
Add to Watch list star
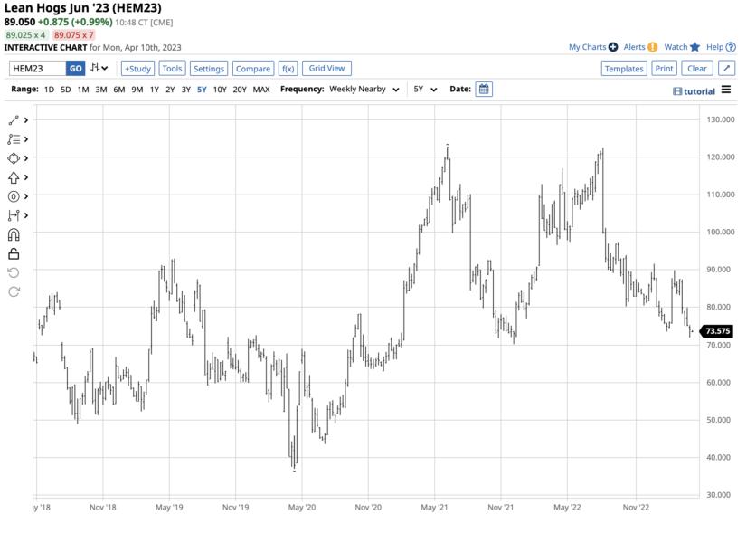click(695, 47)
